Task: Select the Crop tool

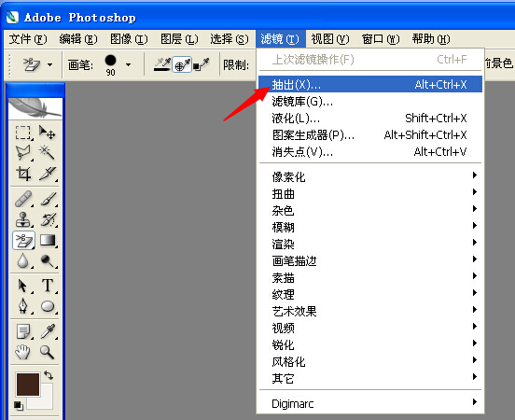Action: pos(23,174)
